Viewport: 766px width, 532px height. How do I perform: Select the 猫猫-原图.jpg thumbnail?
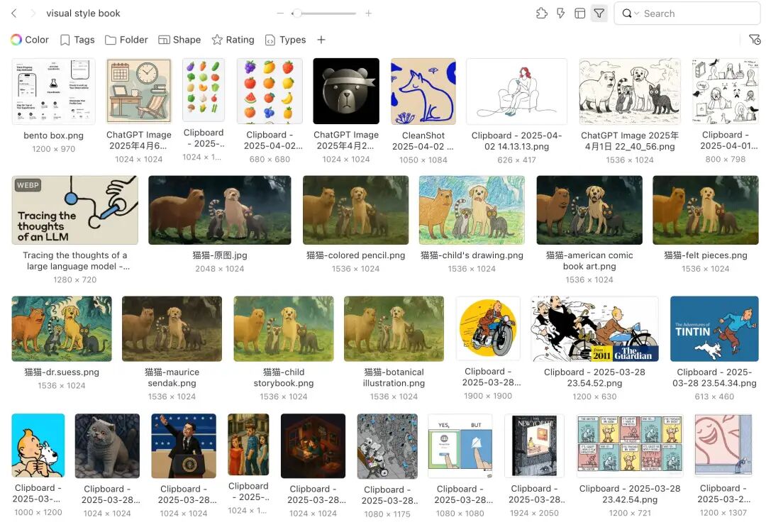point(220,210)
